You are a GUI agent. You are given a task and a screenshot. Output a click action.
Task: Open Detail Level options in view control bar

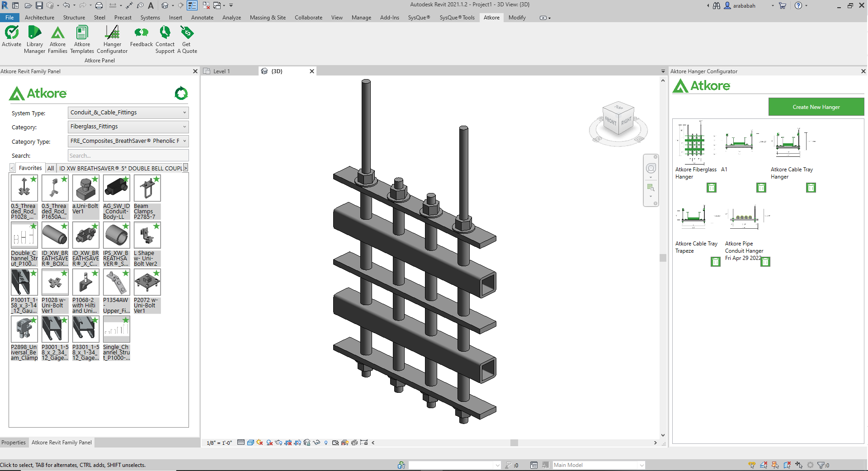(241, 443)
